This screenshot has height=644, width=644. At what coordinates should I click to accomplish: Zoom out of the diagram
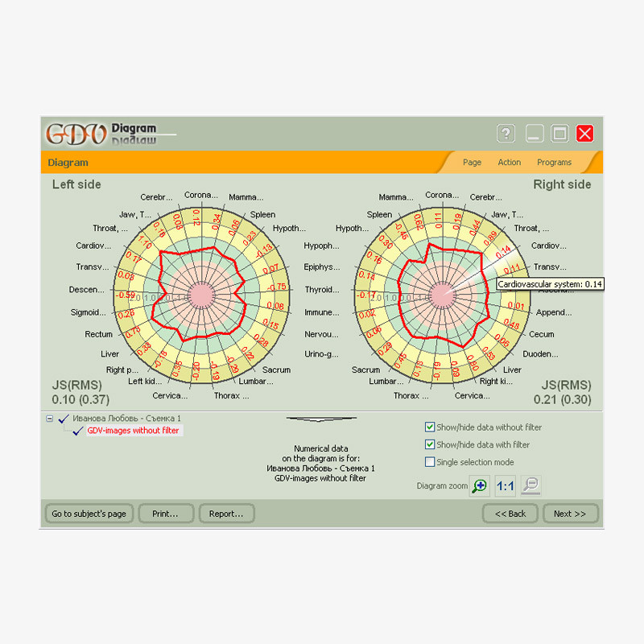point(530,485)
